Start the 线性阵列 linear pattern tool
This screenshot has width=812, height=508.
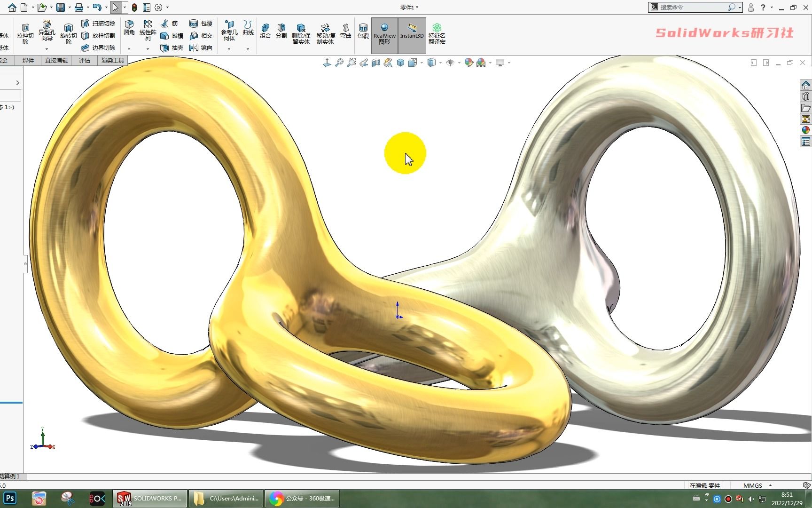pos(148,31)
